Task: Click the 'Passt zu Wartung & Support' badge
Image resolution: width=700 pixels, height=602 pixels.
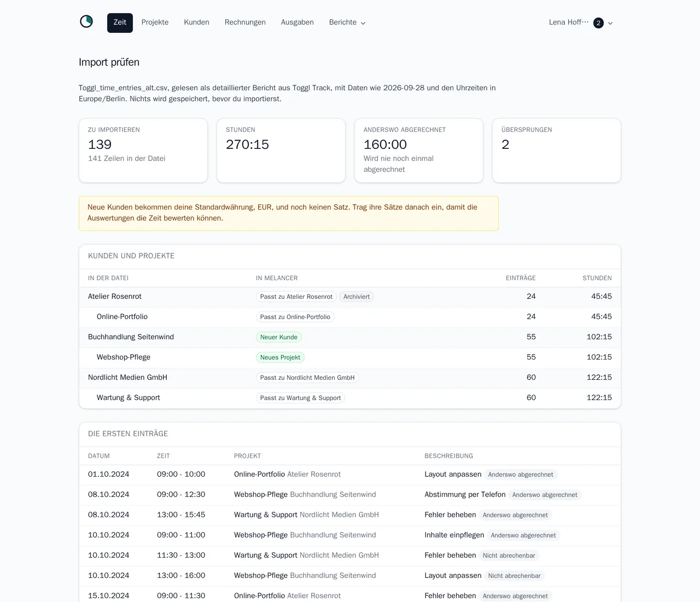Action: click(300, 398)
